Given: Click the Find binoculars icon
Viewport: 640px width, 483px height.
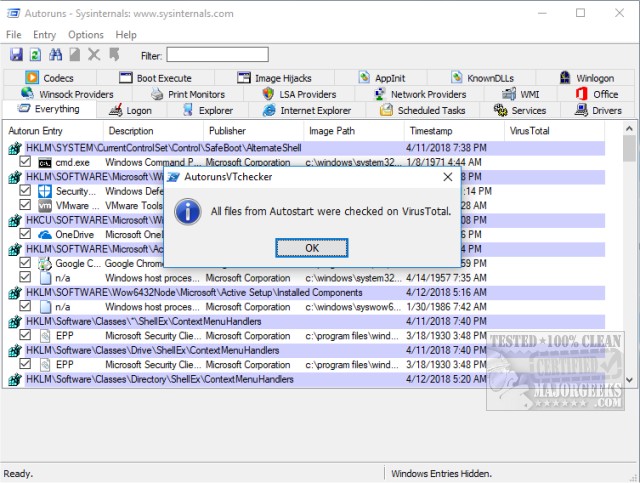Looking at the screenshot, I should tap(55, 55).
